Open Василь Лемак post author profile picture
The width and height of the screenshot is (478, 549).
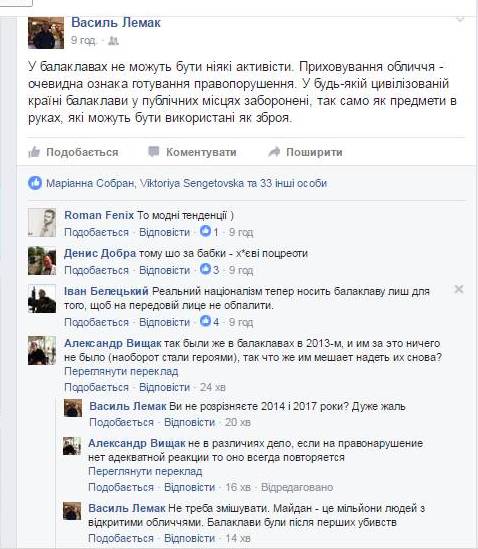(46, 33)
